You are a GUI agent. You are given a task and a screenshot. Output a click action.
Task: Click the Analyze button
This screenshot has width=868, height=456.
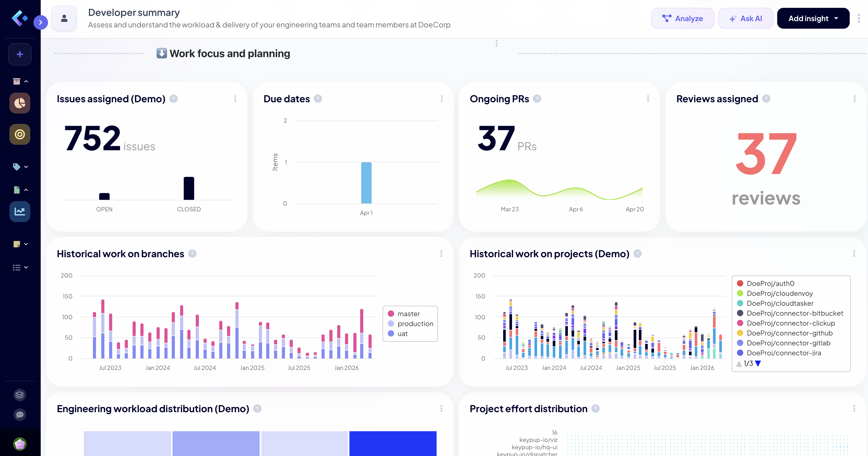(x=682, y=18)
